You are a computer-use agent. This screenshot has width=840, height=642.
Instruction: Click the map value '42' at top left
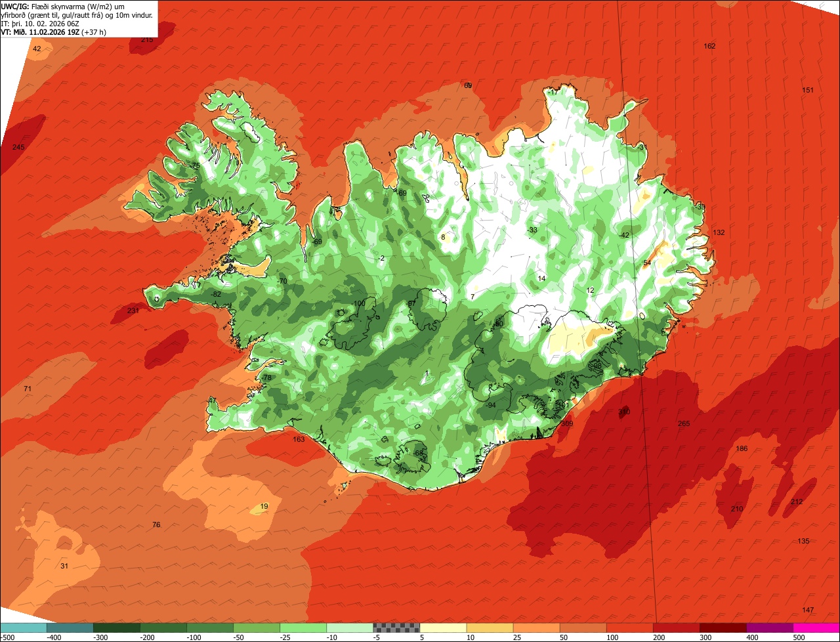pyautogui.click(x=37, y=49)
